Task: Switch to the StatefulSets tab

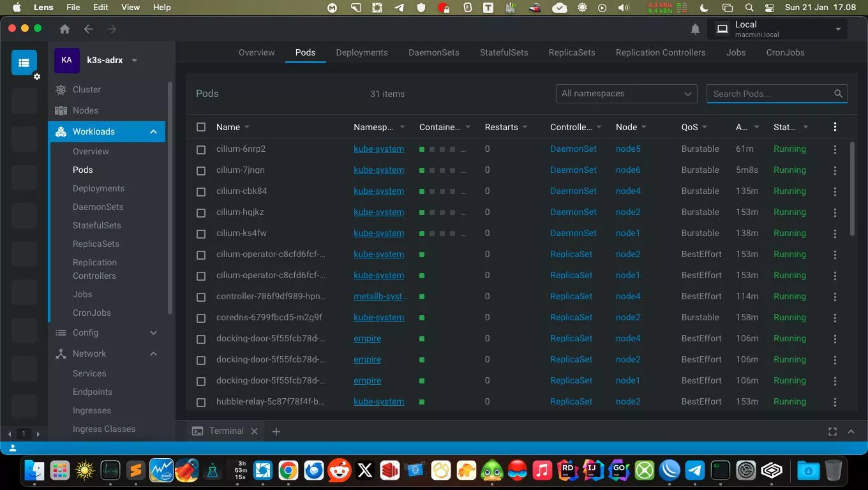Action: [504, 52]
